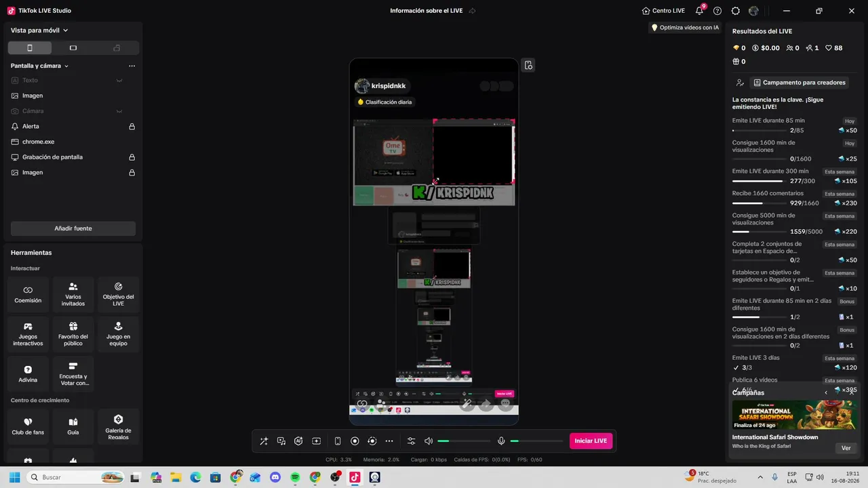Click the preview layout lock icon

(x=528, y=65)
